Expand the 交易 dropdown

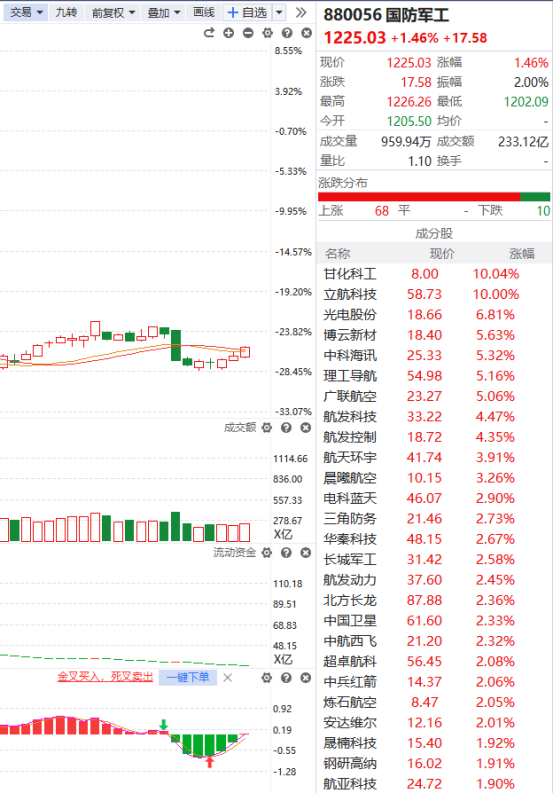pyautogui.click(x=25, y=12)
